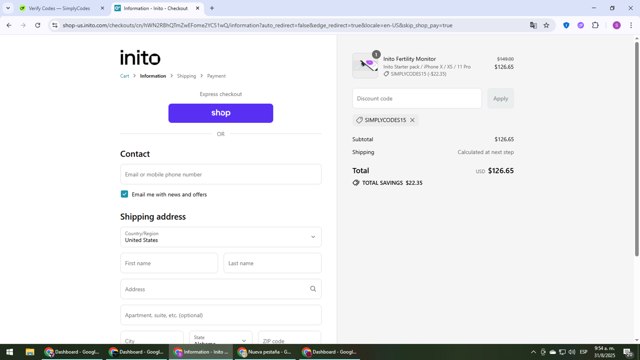This screenshot has height=360, width=640.
Task: Click the Address field
Action: [221, 289]
